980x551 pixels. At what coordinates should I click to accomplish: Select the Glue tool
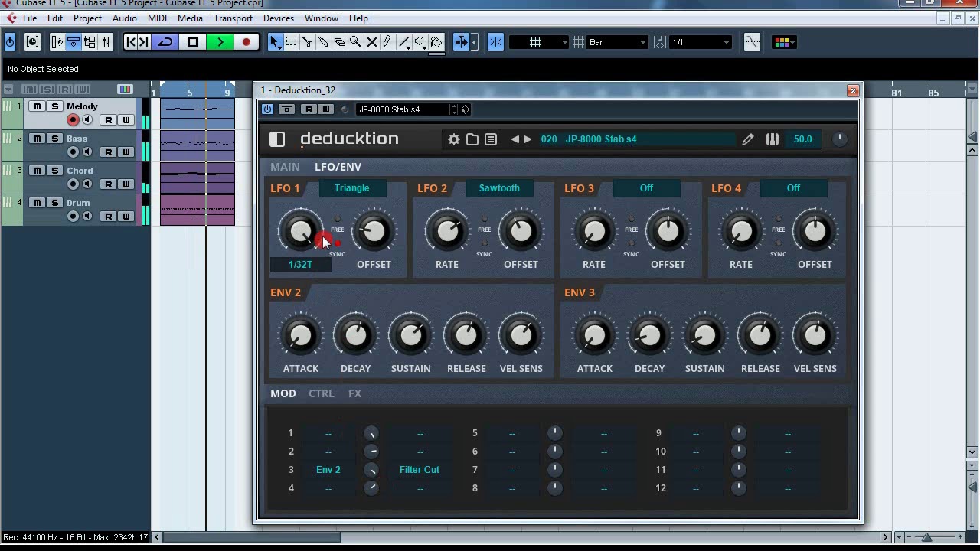[324, 42]
